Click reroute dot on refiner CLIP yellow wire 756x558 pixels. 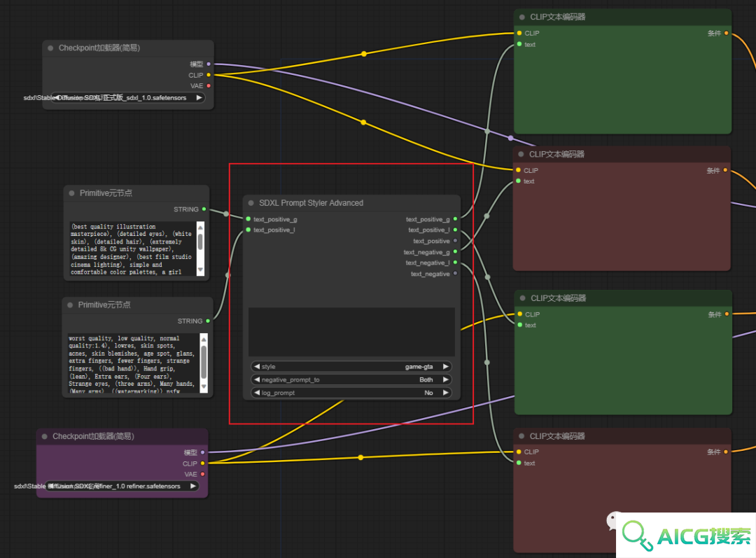[x=360, y=457]
